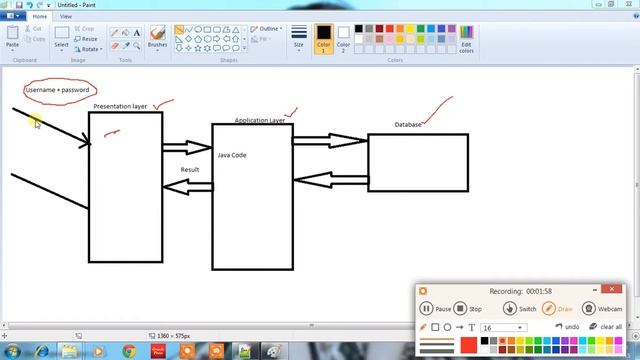Choose the Diamond shape in gallery
640x360 pixels.
click(x=189, y=39)
